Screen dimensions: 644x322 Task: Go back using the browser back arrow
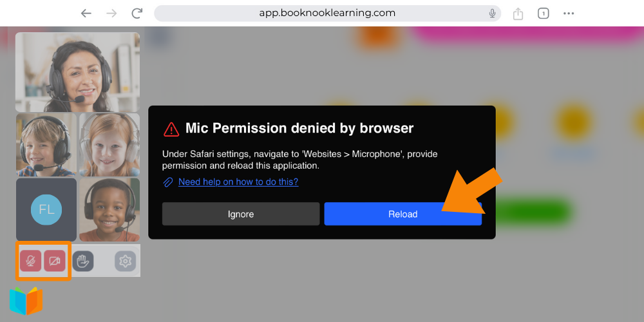(x=86, y=13)
